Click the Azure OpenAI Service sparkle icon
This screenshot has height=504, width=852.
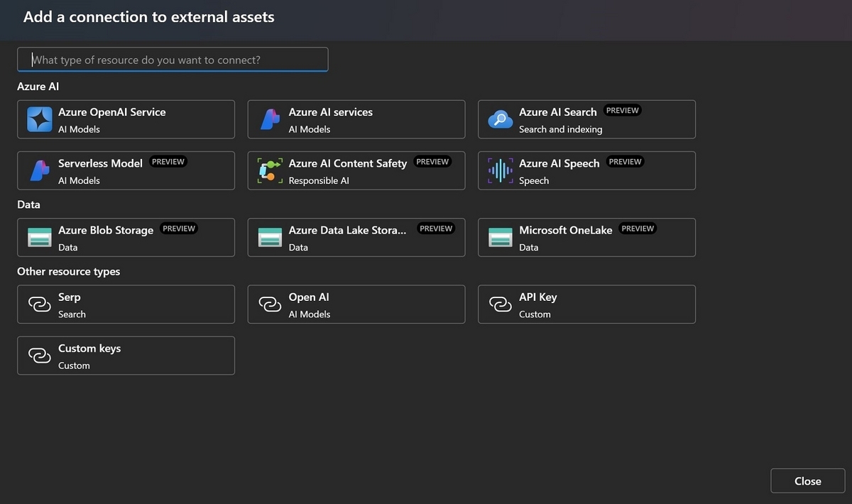(40, 119)
